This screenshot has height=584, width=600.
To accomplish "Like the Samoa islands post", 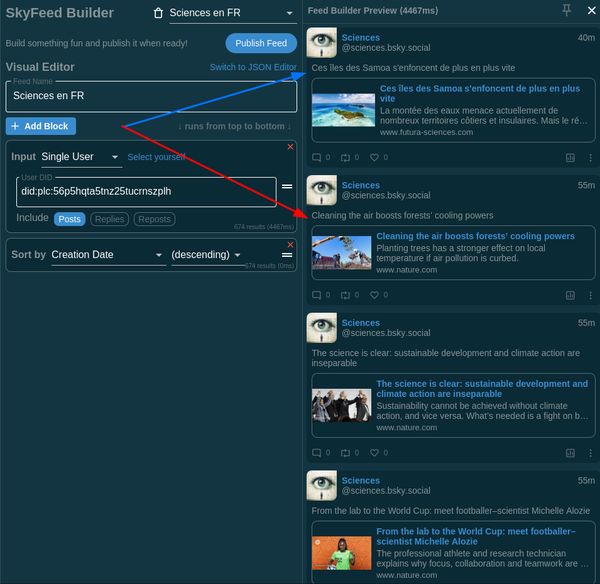I will (375, 157).
